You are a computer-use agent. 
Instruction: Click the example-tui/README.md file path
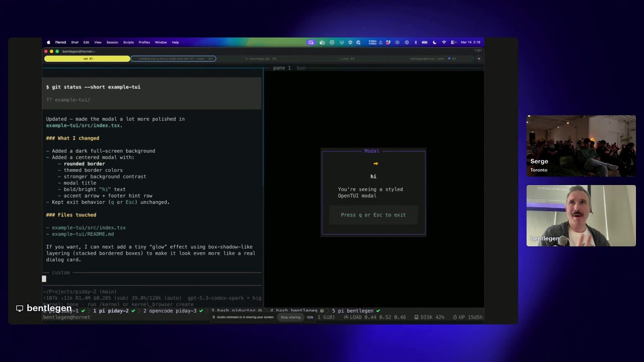click(83, 234)
